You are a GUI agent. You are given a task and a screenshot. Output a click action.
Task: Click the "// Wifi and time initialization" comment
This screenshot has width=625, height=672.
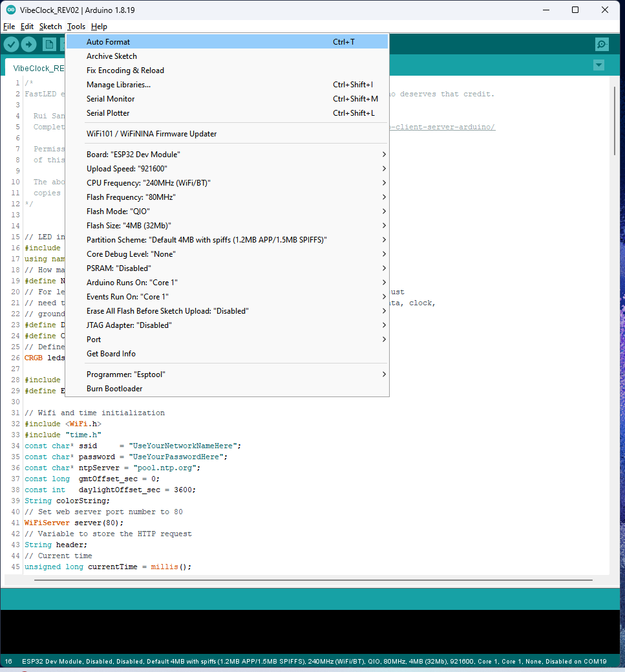[x=94, y=413]
